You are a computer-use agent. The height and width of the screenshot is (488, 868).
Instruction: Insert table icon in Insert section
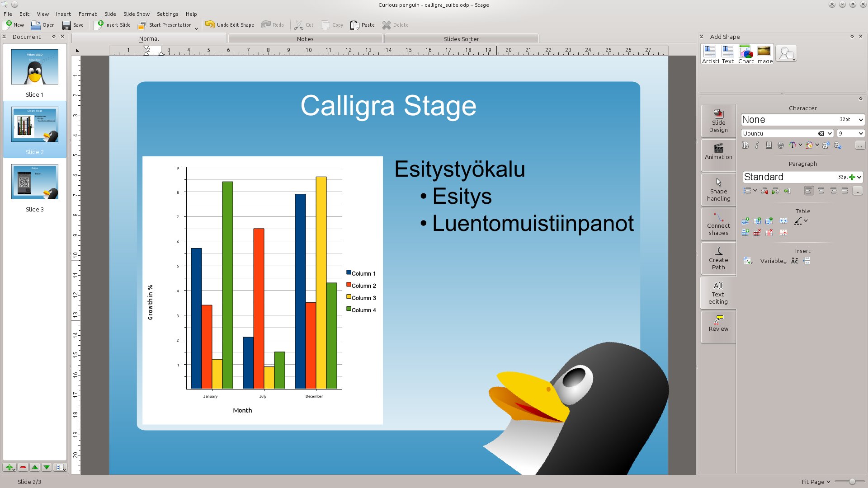(747, 261)
